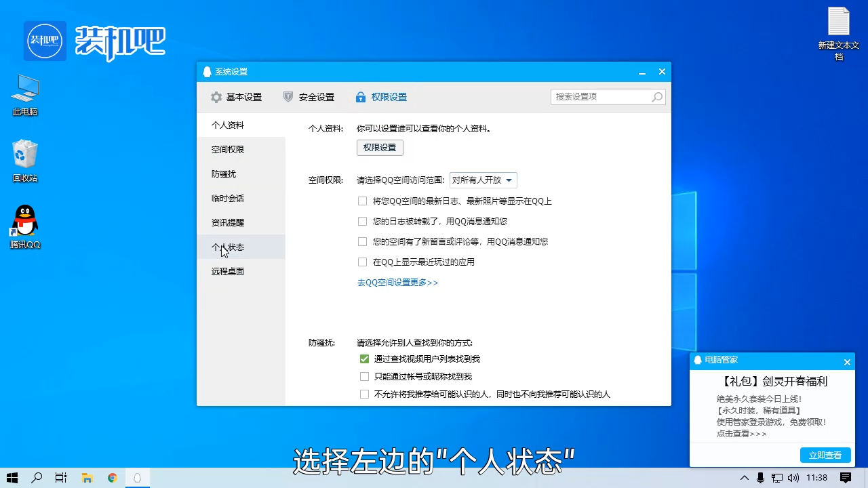Open File Explorer from the taskbar

click(x=87, y=477)
